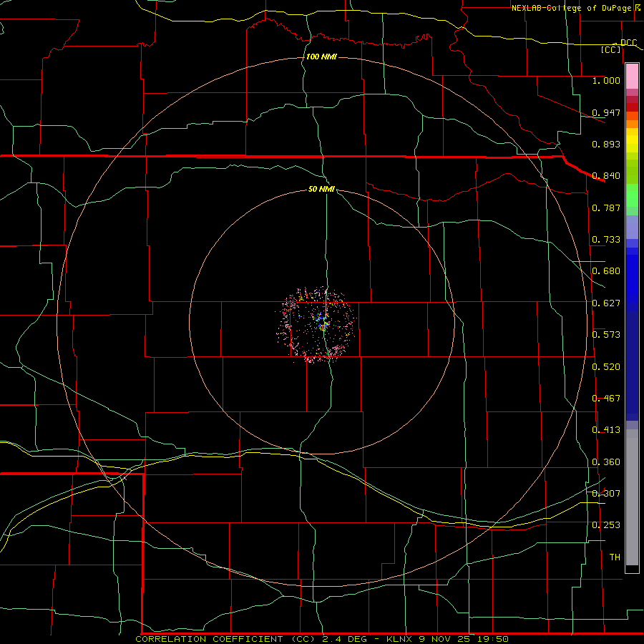Click the 0.947 scale value
Screen dimensions: 644x644
tap(606, 112)
